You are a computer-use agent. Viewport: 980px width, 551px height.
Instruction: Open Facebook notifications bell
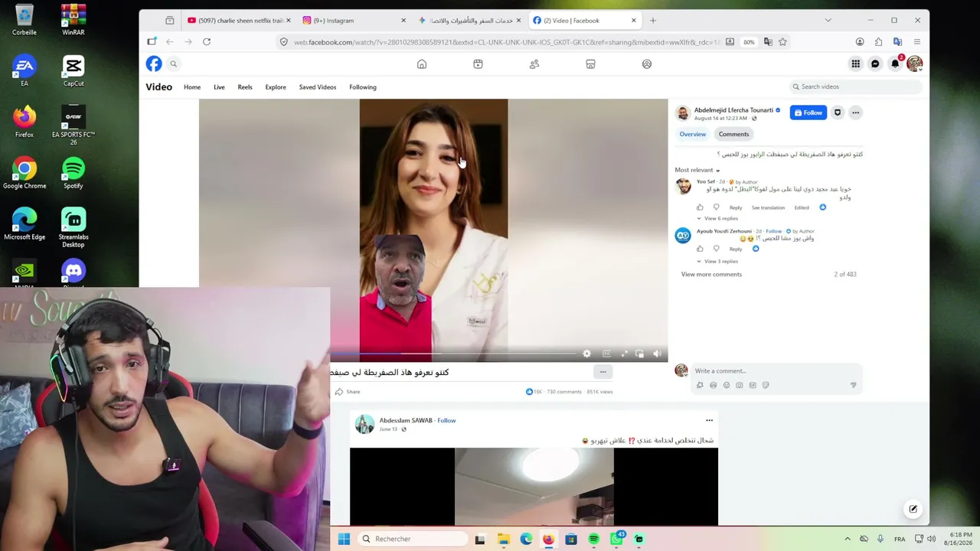click(895, 64)
